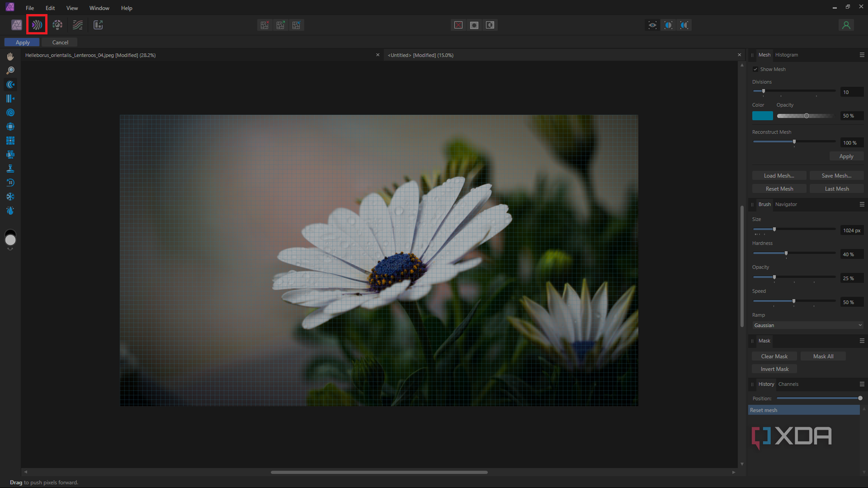The height and width of the screenshot is (488, 868).
Task: Switch to the Channels tab
Action: point(788,384)
